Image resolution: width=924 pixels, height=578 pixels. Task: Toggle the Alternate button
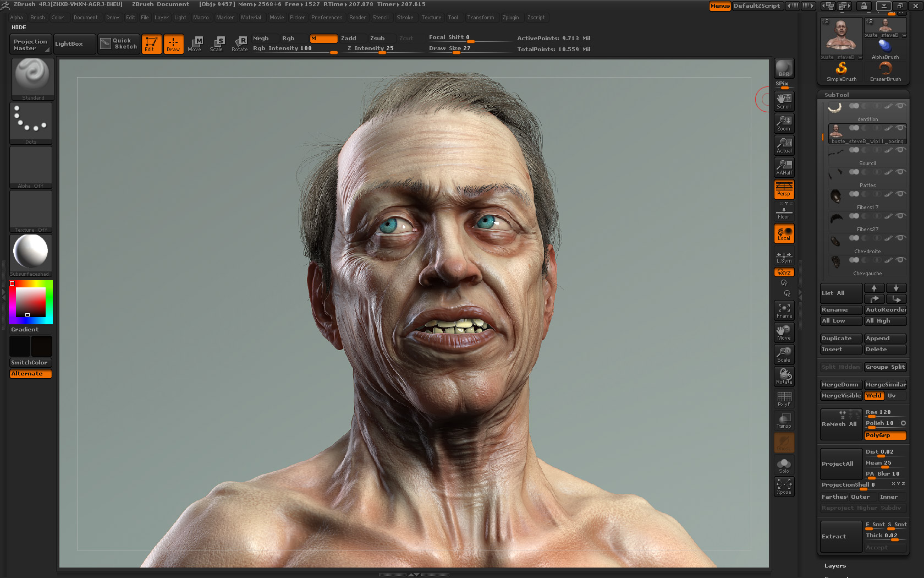coord(31,374)
